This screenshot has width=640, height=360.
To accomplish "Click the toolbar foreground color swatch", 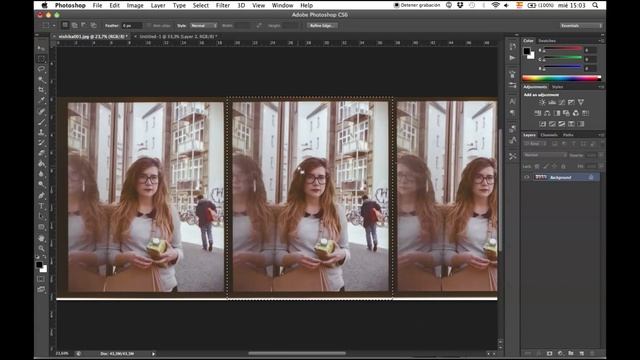I will 39,265.
